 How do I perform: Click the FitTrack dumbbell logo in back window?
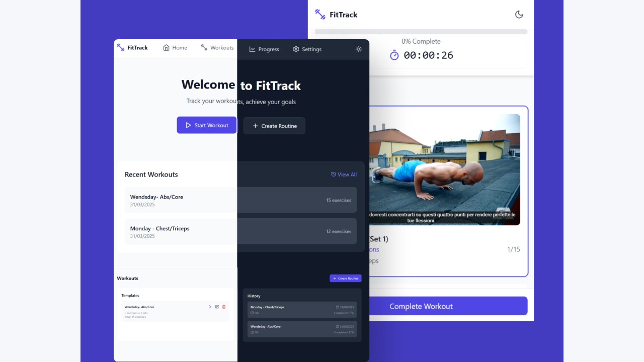point(320,14)
